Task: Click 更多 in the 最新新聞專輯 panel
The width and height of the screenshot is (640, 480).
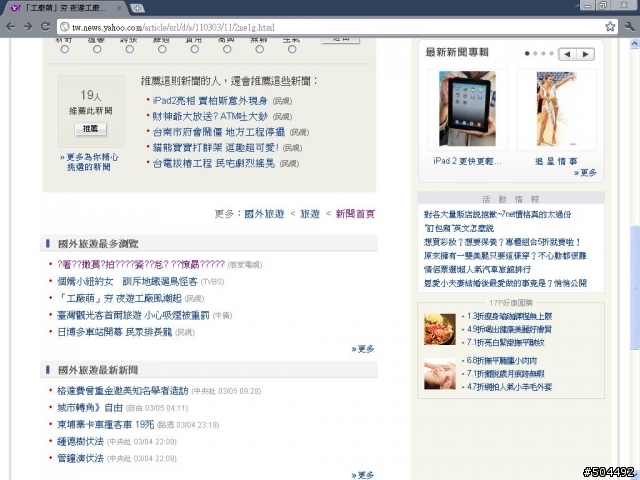Action: coord(585,173)
